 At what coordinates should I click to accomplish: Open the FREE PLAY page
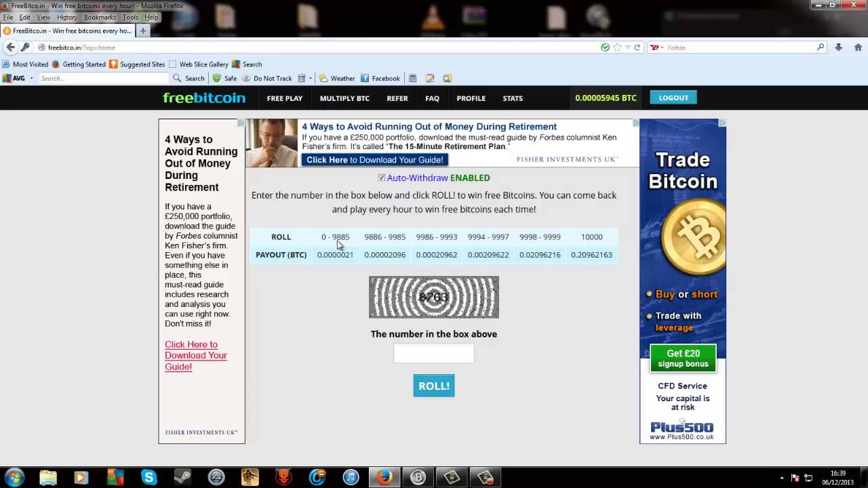point(285,98)
